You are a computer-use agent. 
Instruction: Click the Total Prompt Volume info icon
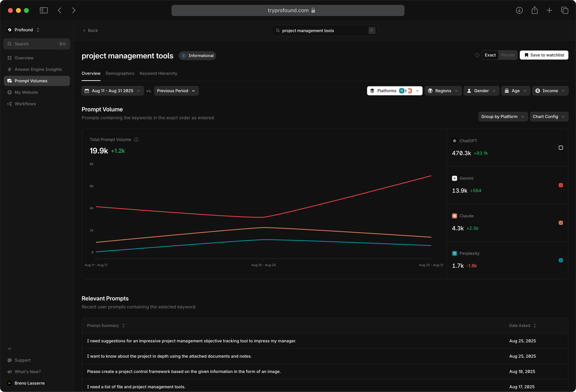point(136,139)
